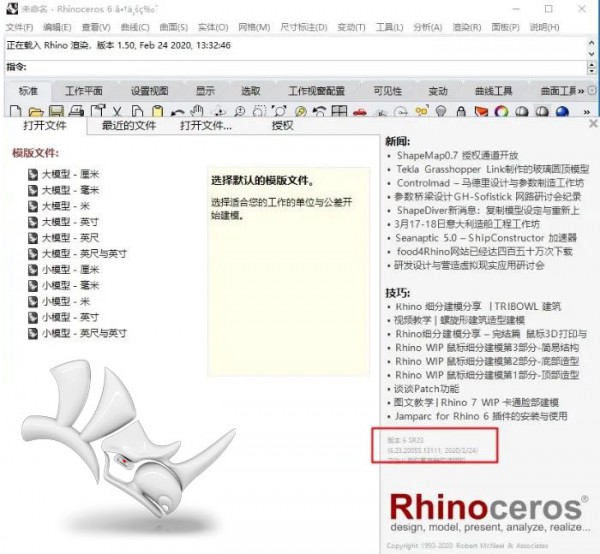
Task: Open the 渲染(R) menu
Action: pyautogui.click(x=466, y=28)
